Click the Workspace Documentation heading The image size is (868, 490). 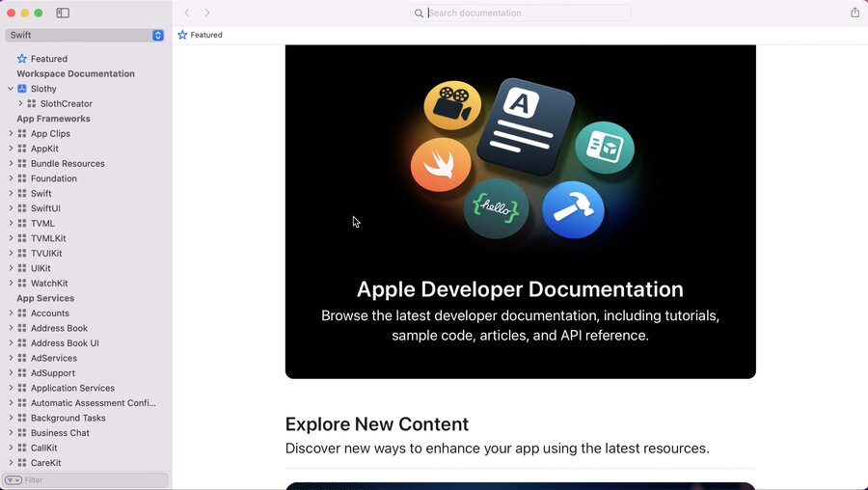tap(76, 73)
